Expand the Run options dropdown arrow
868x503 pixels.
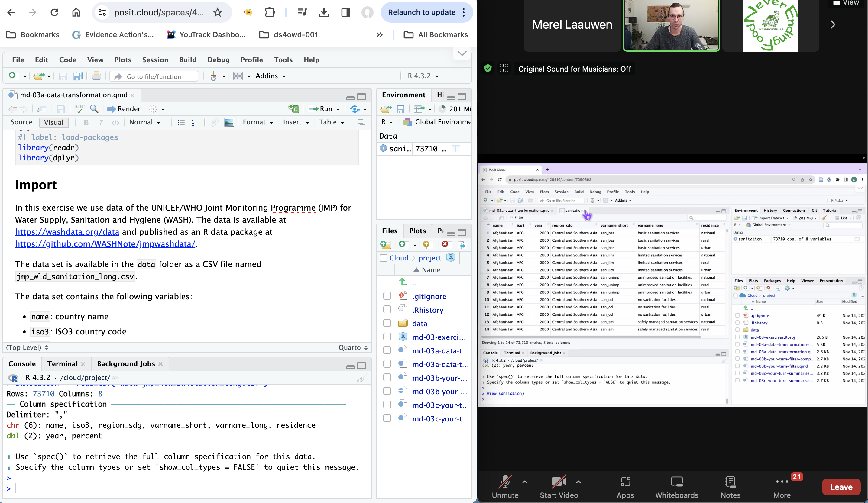click(x=338, y=109)
